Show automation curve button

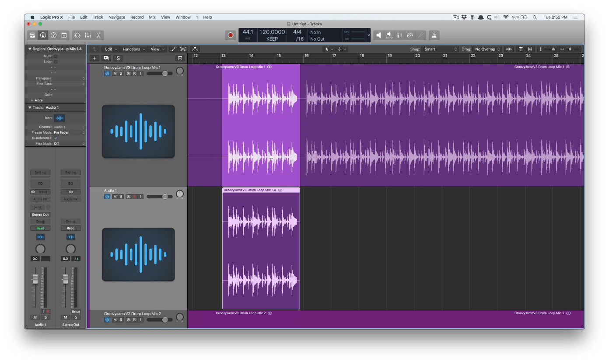pos(174,49)
